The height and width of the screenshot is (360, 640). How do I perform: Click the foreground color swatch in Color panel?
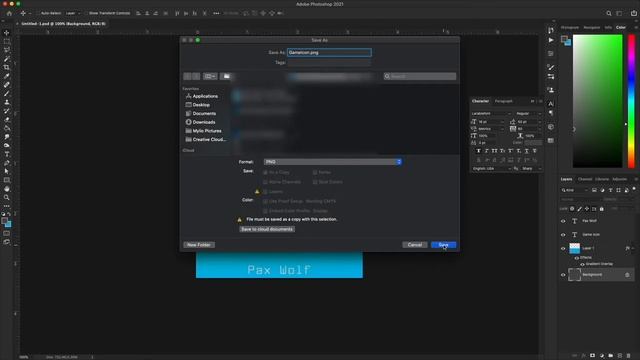[x=564, y=39]
